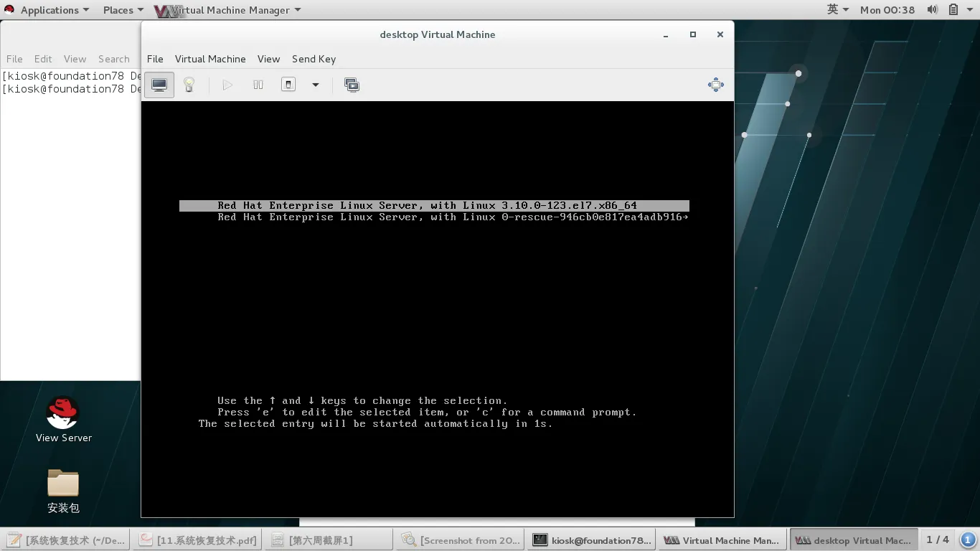Close the desktop Virtual Machine window
Image resolution: width=980 pixels, height=551 pixels.
pos(720,34)
